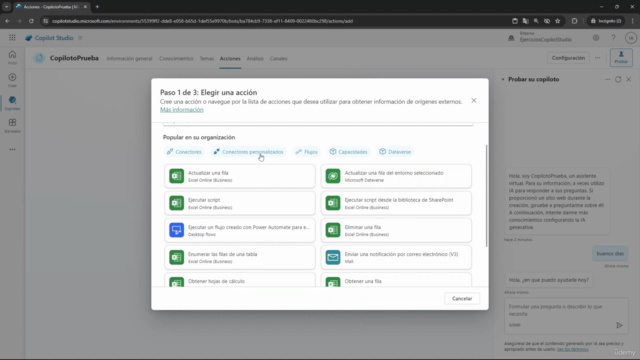Open new browser tab plus button

point(97,7)
